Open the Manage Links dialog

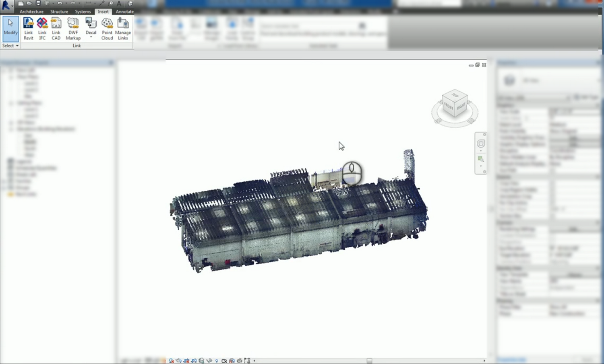[x=123, y=28]
